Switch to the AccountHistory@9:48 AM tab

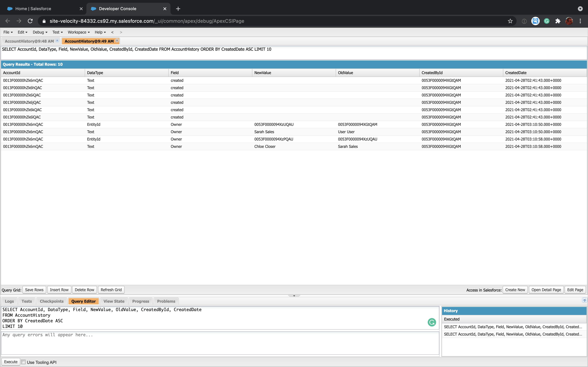point(29,41)
